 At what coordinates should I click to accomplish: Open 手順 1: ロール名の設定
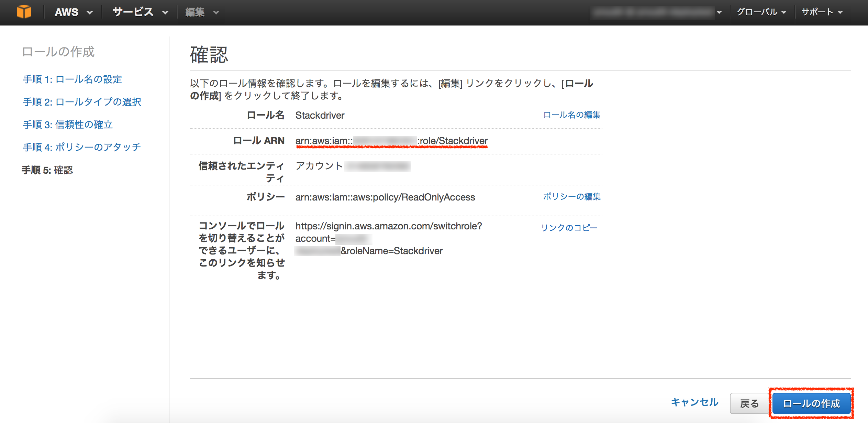tap(72, 79)
